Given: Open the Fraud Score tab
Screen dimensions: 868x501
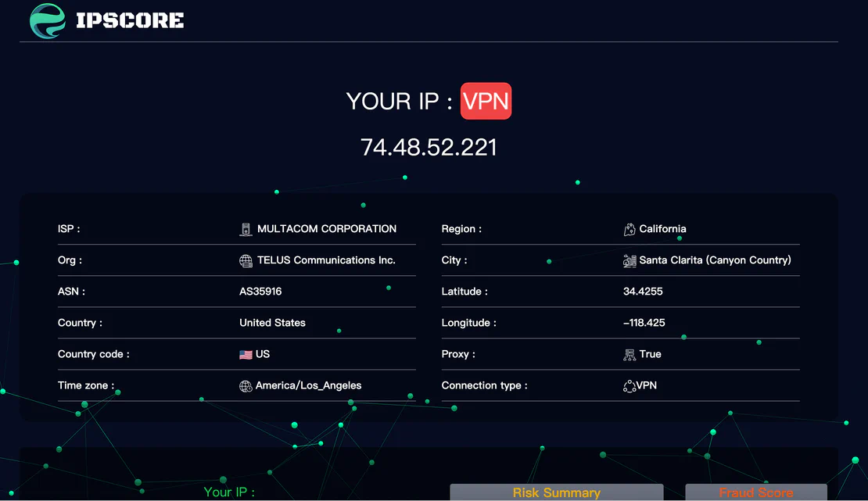Looking at the screenshot, I should click(755, 492).
